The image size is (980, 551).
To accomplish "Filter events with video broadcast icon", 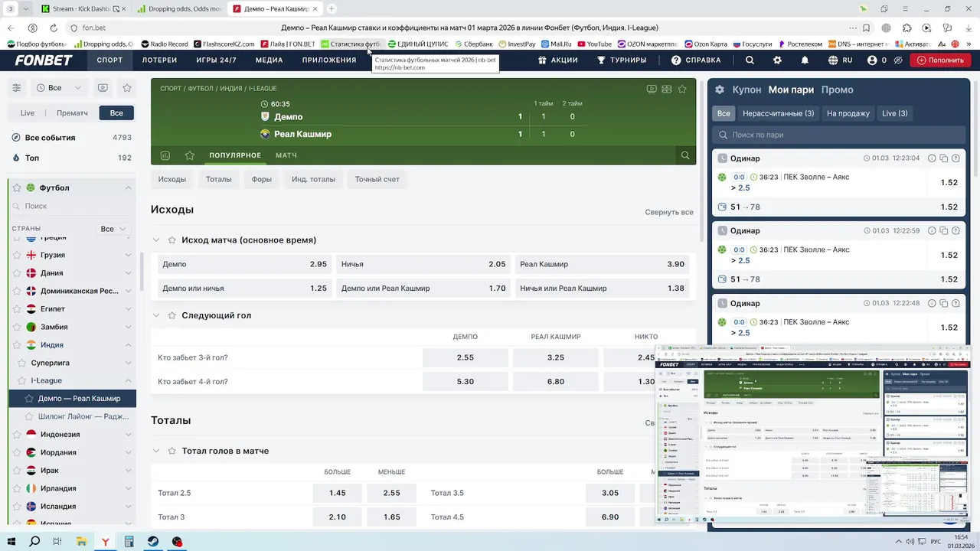I will [x=103, y=88].
